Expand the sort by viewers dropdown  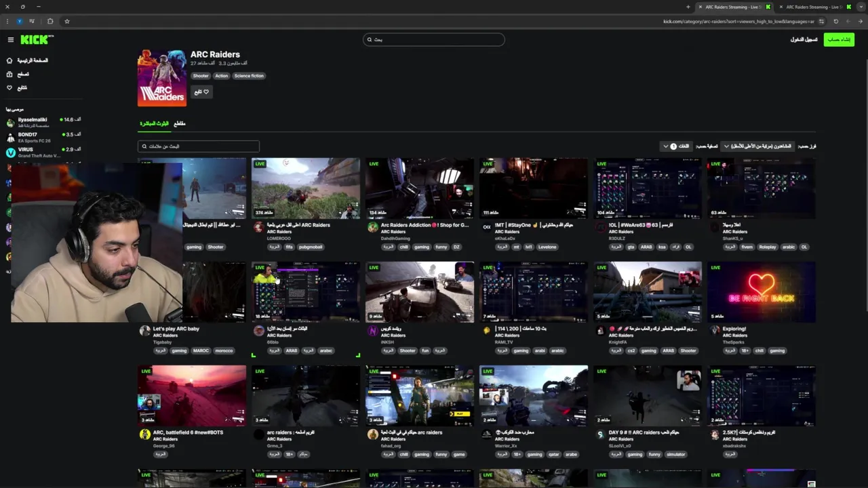pos(758,146)
